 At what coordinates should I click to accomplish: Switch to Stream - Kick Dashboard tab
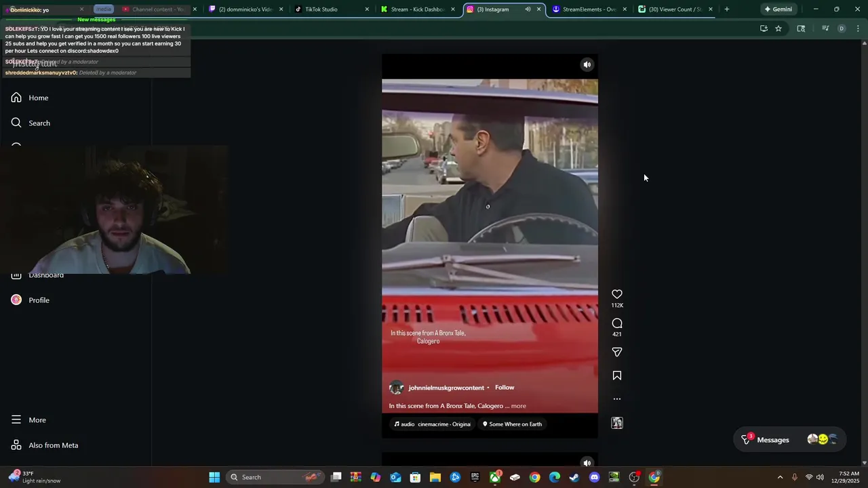(x=416, y=9)
